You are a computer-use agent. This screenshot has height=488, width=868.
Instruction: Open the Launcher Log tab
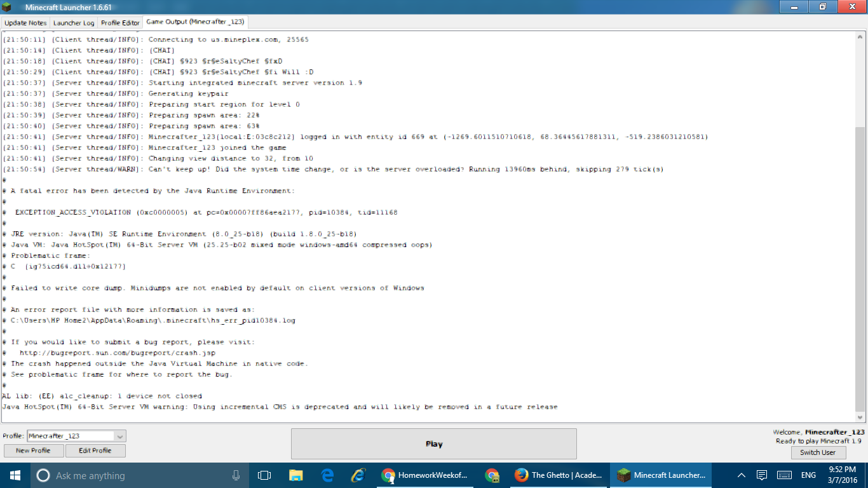[x=74, y=23]
